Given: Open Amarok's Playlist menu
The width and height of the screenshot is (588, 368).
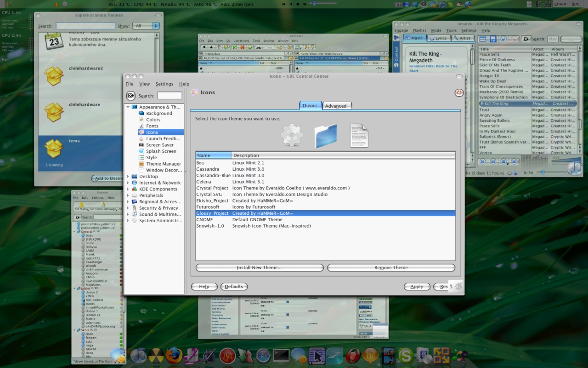Looking at the screenshot, I should 419,30.
